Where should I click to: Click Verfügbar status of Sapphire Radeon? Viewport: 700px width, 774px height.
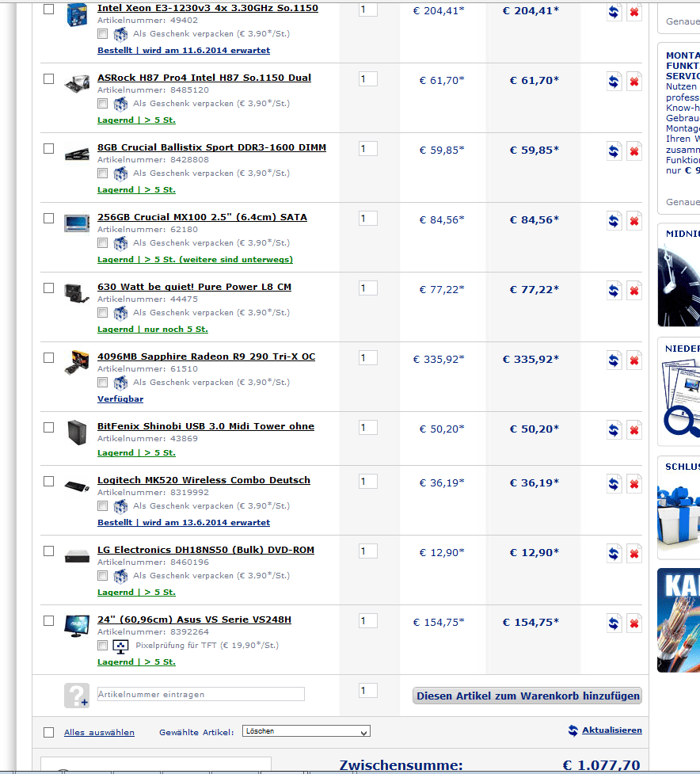[x=120, y=398]
